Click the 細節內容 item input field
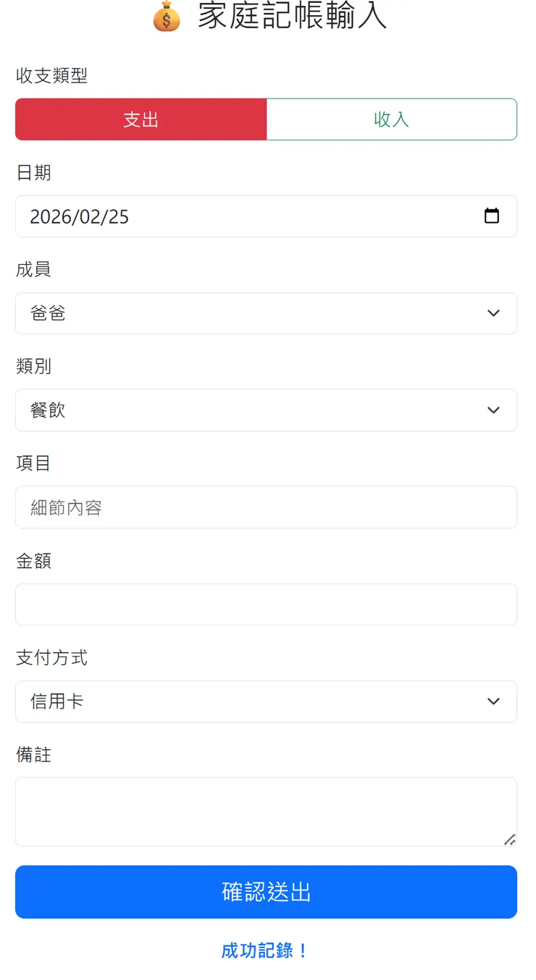Viewport: 536px width, 980px height. 266,507
